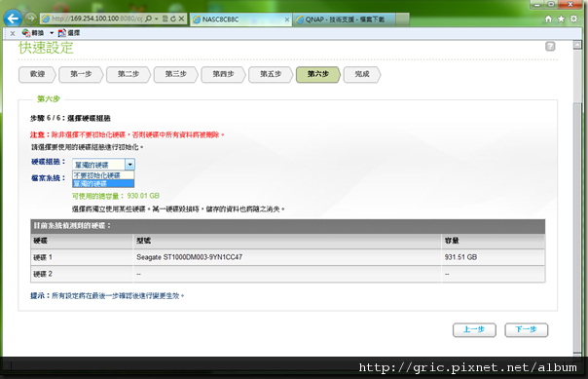Click the 轉換 toolbar button
This screenshot has height=379, width=588.
tap(33, 33)
